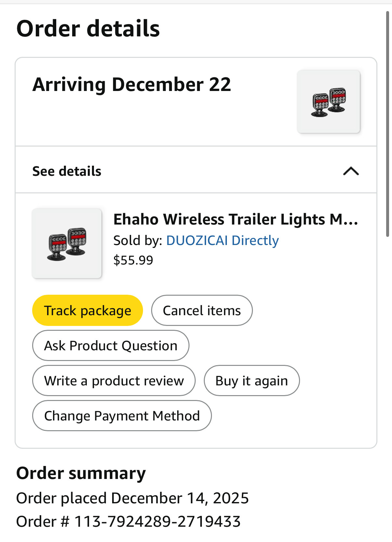Click the vertical scrollbar thumb

(387, 123)
